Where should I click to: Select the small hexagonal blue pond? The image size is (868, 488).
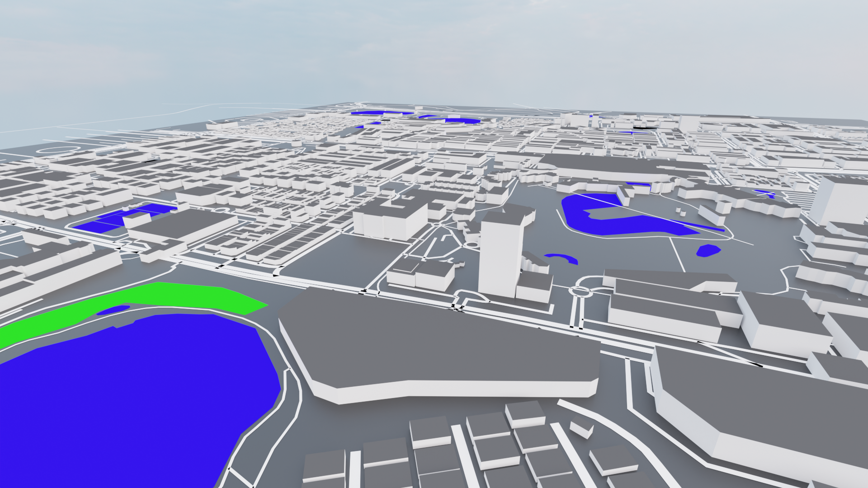[x=708, y=250]
